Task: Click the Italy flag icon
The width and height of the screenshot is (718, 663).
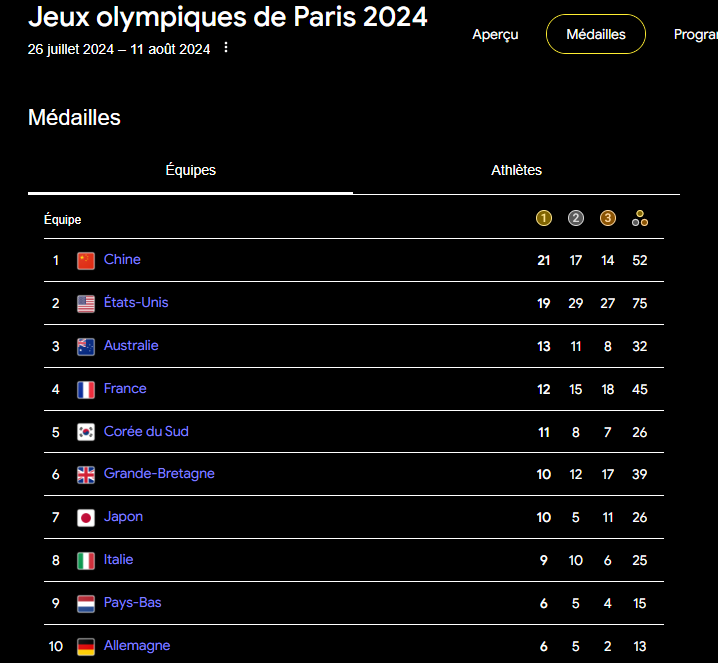Action: click(x=86, y=561)
